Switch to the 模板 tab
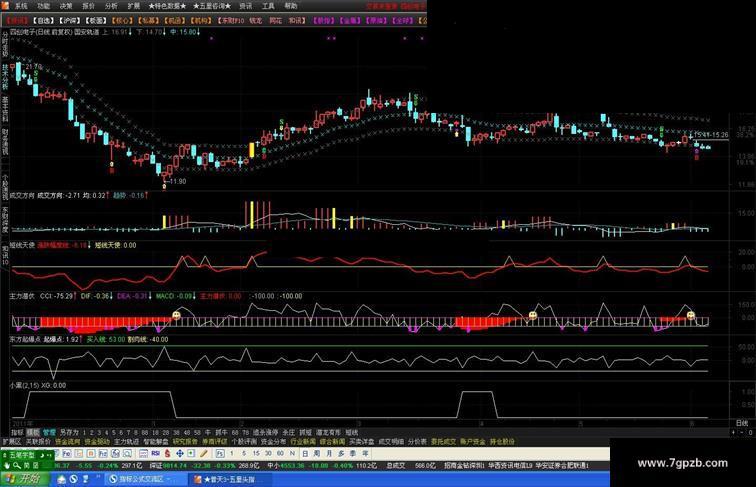This screenshot has width=756, height=487. (33, 432)
